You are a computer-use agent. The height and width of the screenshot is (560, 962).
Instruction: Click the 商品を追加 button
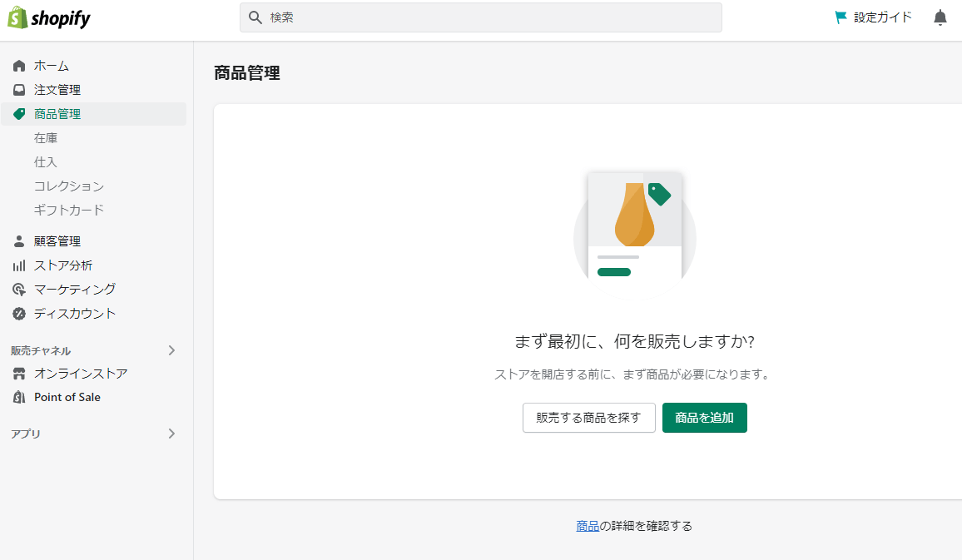pyautogui.click(x=704, y=418)
